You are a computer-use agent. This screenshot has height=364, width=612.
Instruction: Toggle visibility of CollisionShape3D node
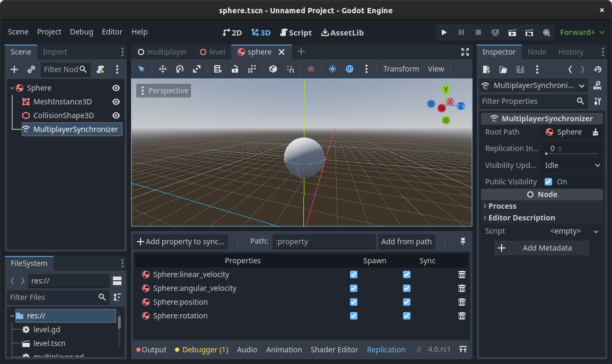click(x=116, y=116)
